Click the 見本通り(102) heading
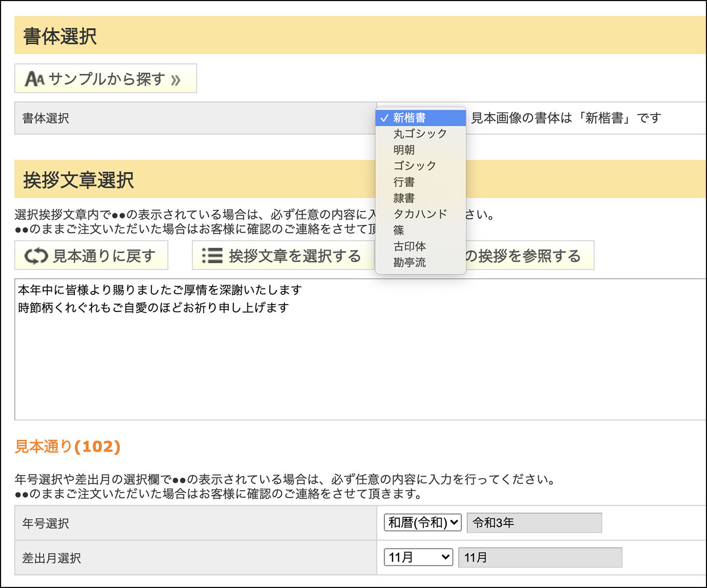 pos(68,447)
